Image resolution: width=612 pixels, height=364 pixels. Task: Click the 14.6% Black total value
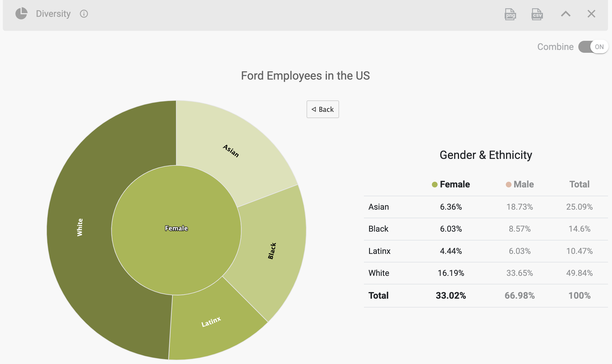click(x=579, y=229)
